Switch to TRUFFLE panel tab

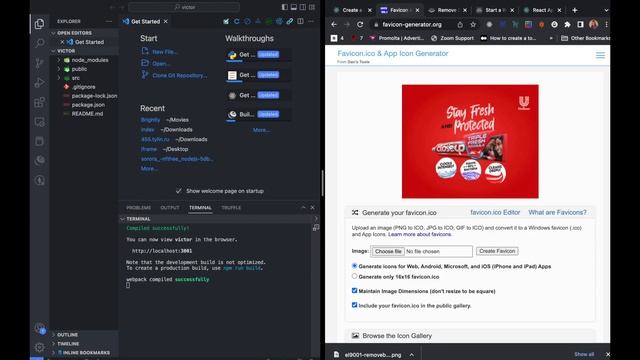click(231, 208)
